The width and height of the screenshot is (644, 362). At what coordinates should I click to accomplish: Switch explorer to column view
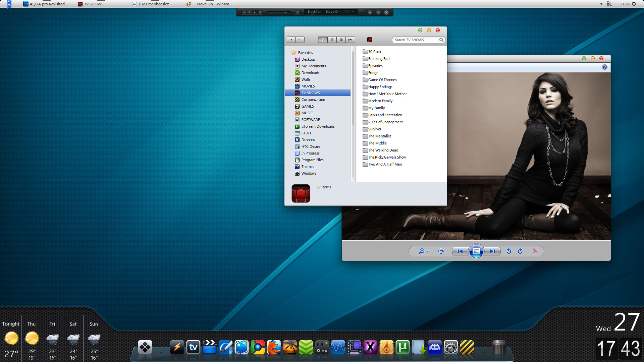point(341,40)
